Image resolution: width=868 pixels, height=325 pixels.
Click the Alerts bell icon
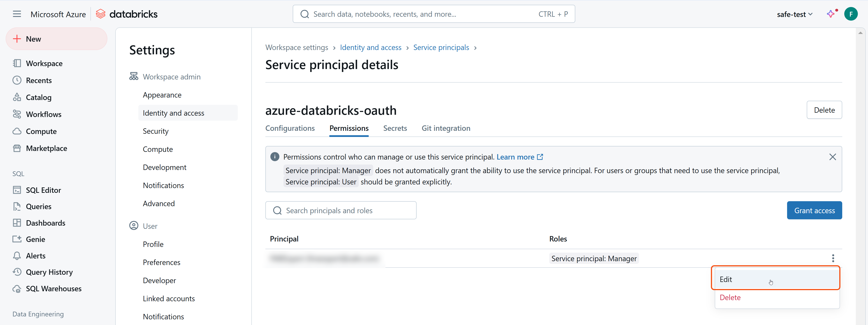coord(17,256)
